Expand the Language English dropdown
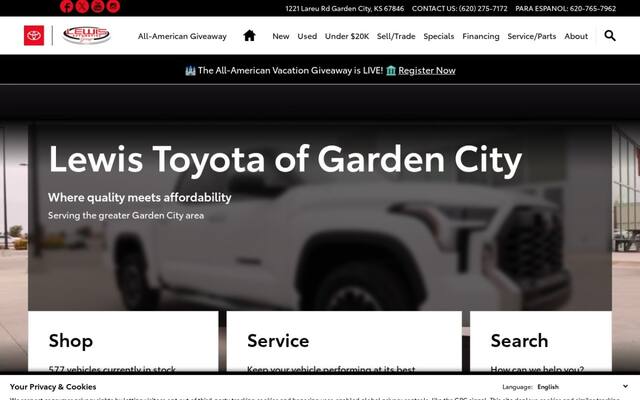 tap(582, 387)
